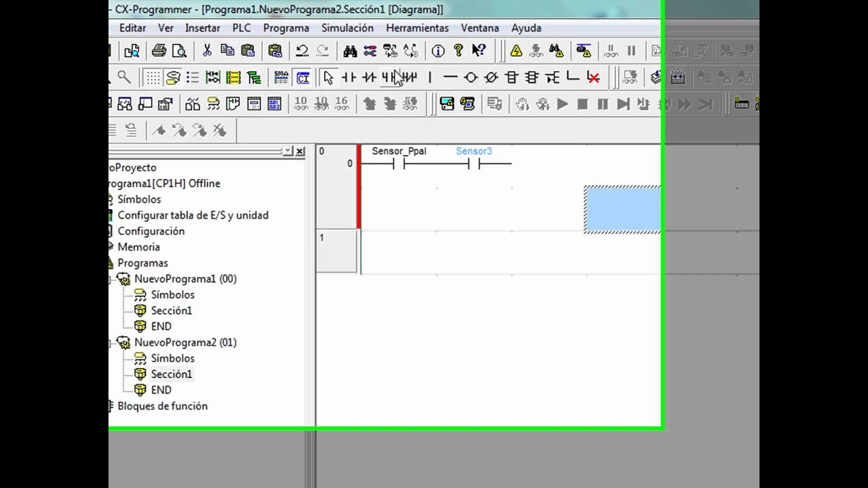Click the simulation Play button
868x488 pixels.
[x=562, y=104]
